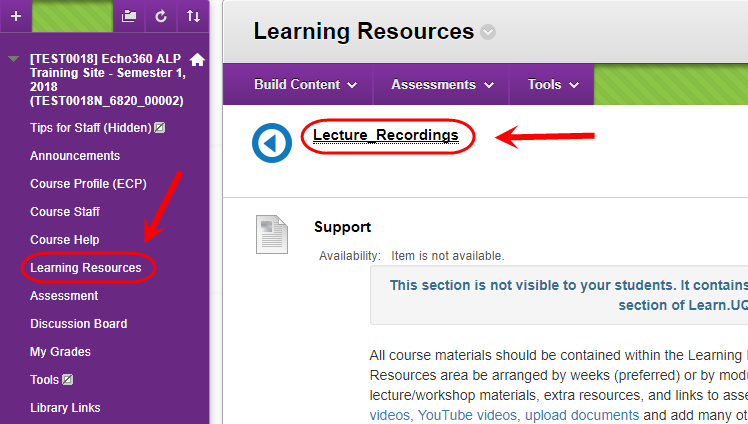Go to Discussion Board menu item
This screenshot has width=748, height=424.
point(79,323)
